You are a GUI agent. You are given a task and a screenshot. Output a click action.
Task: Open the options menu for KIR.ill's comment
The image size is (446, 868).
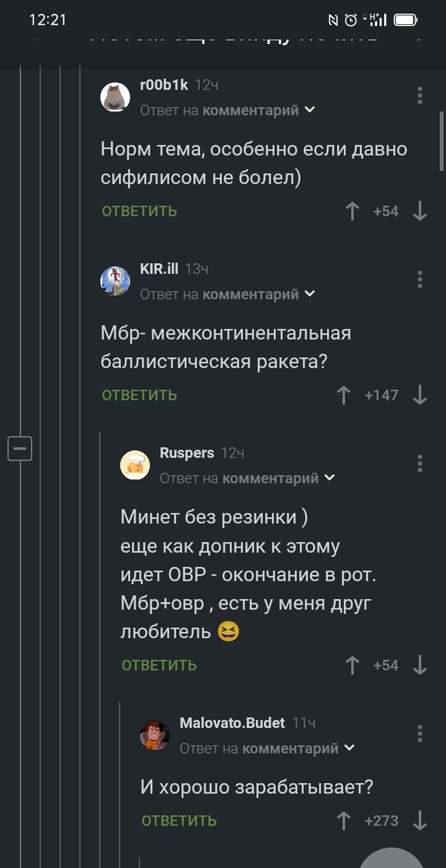(x=419, y=279)
